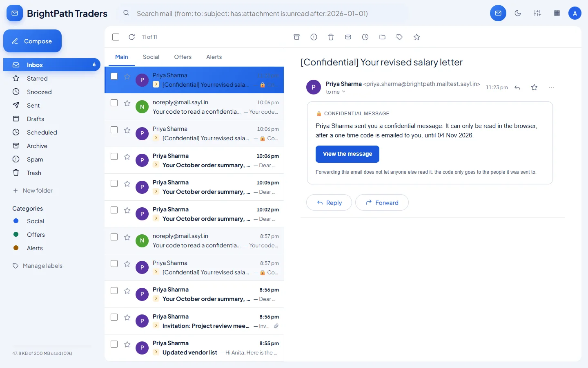Screen dimensions: 588x368
Task: Forward the email using Forward button
Action: [x=382, y=202]
